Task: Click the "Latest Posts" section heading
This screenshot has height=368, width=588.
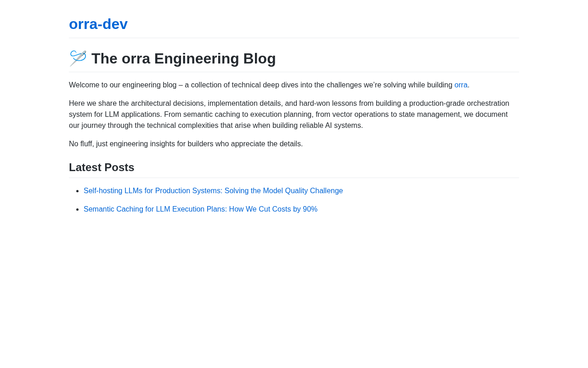Action: coord(102,167)
